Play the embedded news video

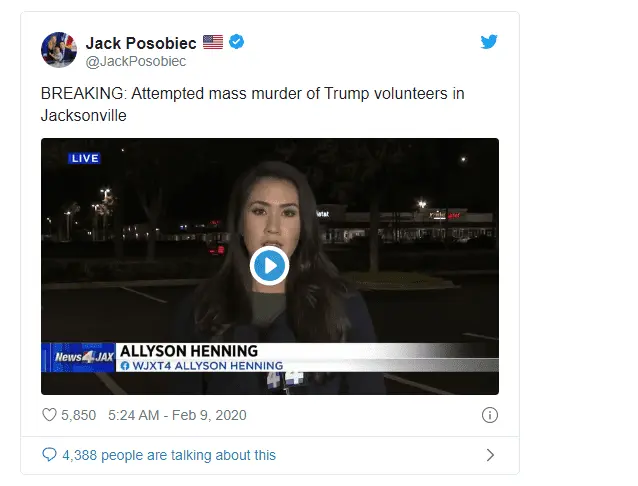click(269, 266)
